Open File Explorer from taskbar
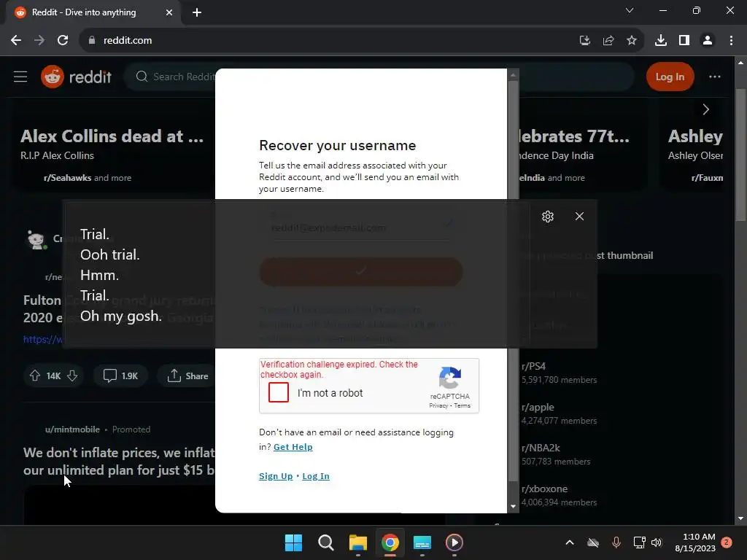Screen dimensions: 747x560 (357, 542)
